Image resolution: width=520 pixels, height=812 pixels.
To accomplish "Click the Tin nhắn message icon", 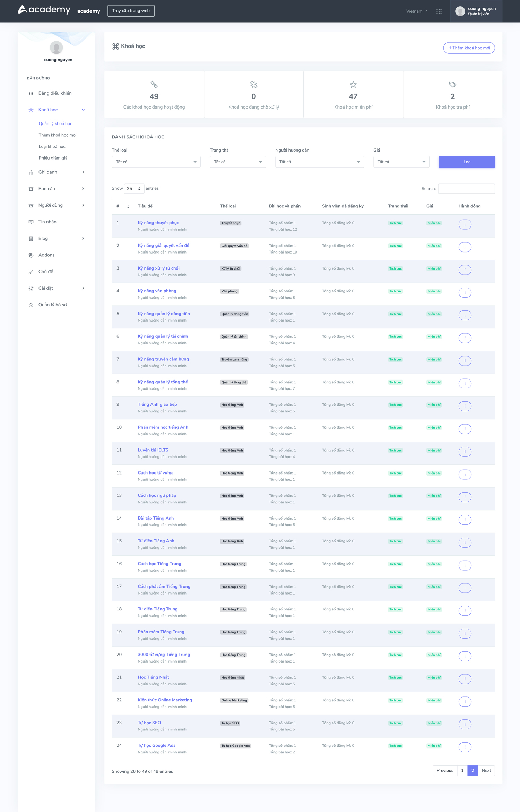I will coord(31,222).
